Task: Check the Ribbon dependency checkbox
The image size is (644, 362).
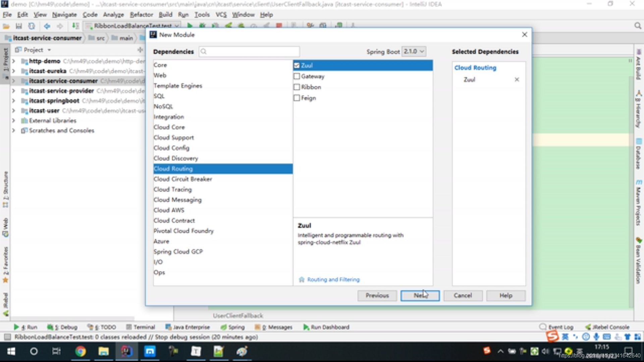Action: point(297,87)
